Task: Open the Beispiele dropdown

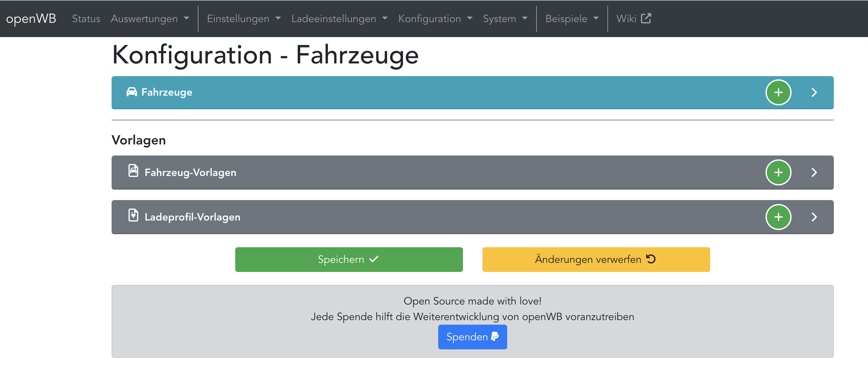Action: [572, 19]
